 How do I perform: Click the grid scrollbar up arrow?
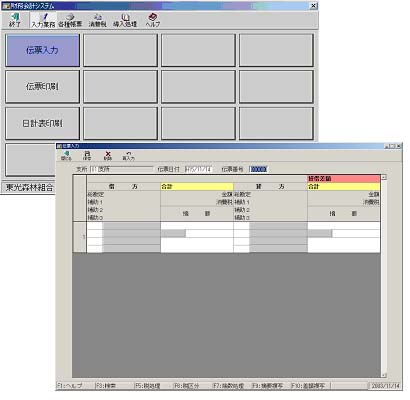coord(384,177)
